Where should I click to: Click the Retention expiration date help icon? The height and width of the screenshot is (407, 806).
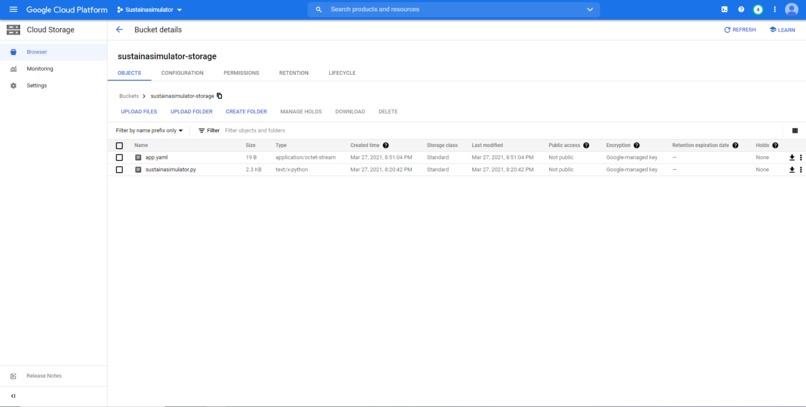point(735,145)
